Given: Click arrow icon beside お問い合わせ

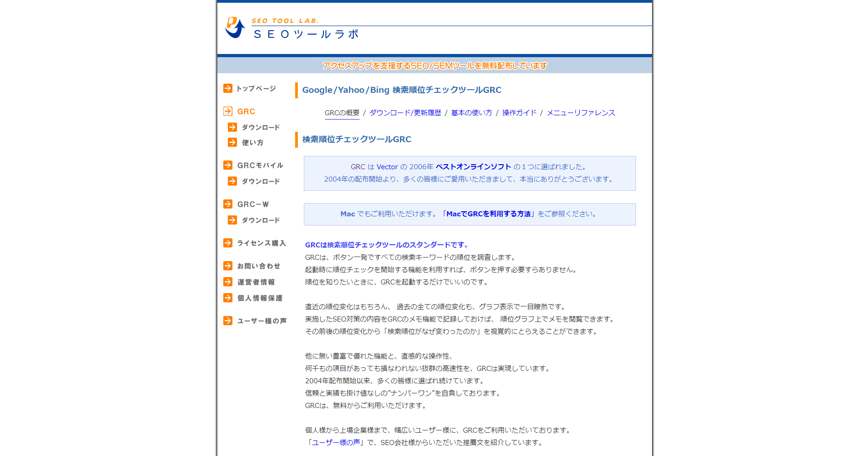Looking at the screenshot, I should click(228, 266).
